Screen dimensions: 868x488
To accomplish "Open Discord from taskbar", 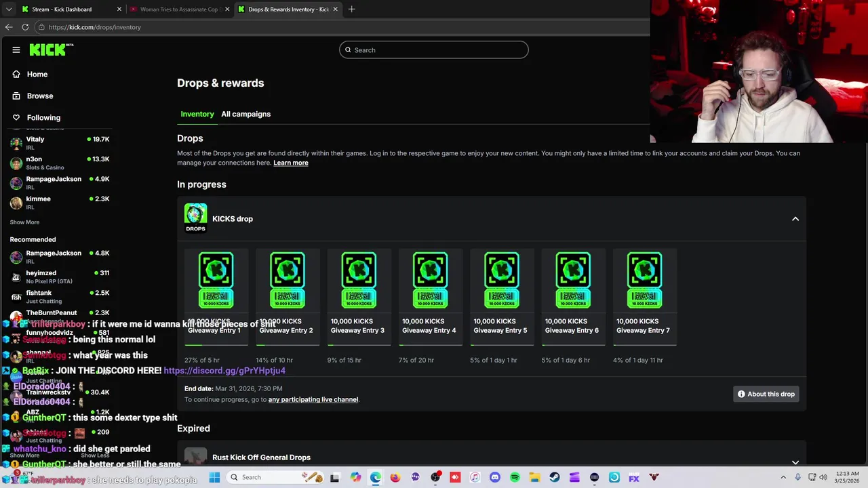I will click(x=494, y=477).
